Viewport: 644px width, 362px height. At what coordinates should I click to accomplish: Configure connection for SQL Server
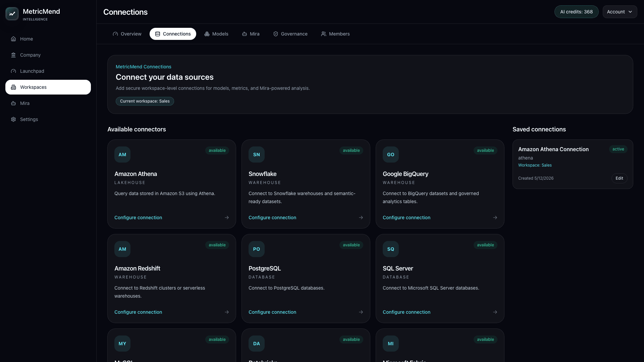[407, 312]
